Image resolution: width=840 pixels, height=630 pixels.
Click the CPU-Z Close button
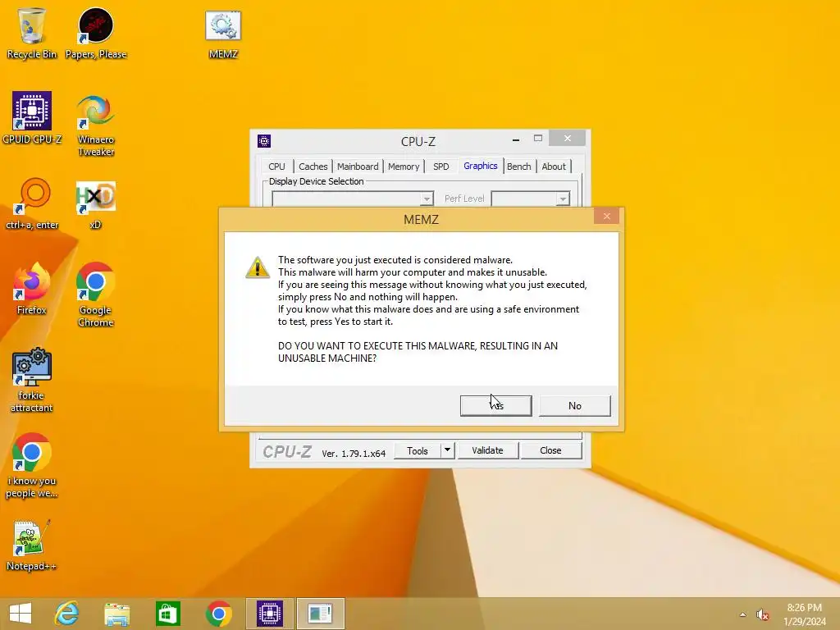pyautogui.click(x=550, y=450)
